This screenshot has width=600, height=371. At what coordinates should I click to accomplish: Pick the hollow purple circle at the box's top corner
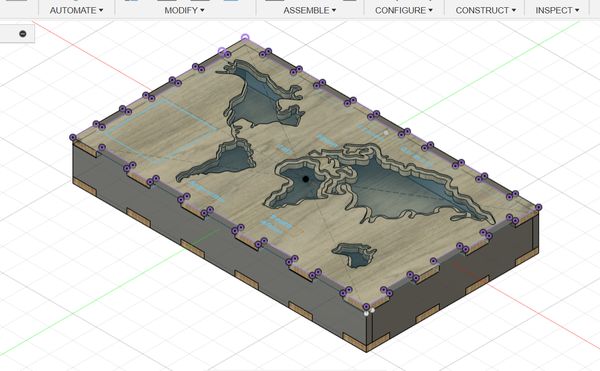coord(245,38)
